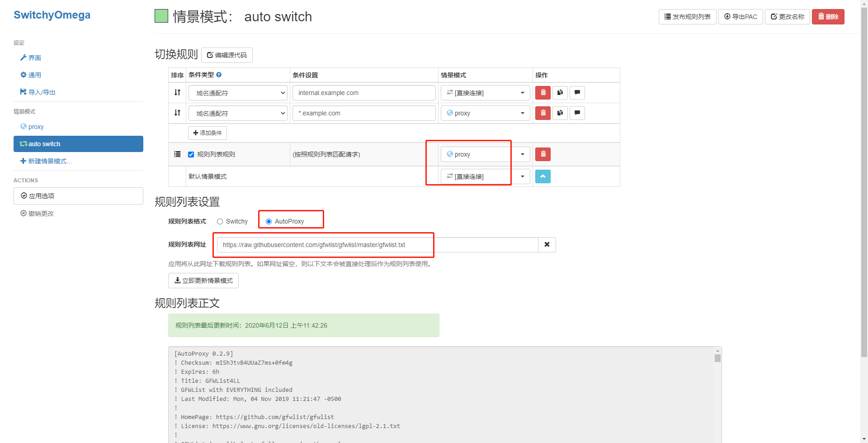Click the rule list row list icon

tap(177, 154)
